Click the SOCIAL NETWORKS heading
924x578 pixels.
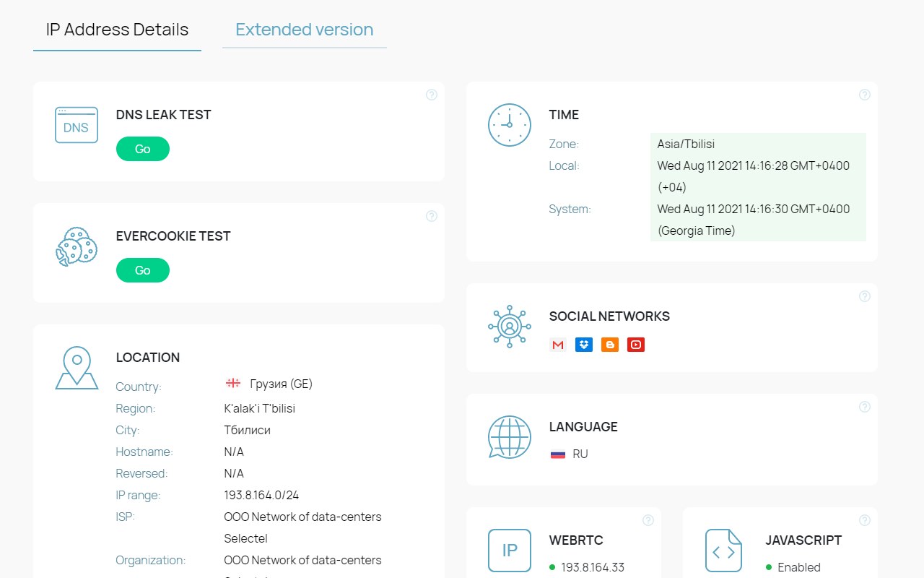point(609,316)
